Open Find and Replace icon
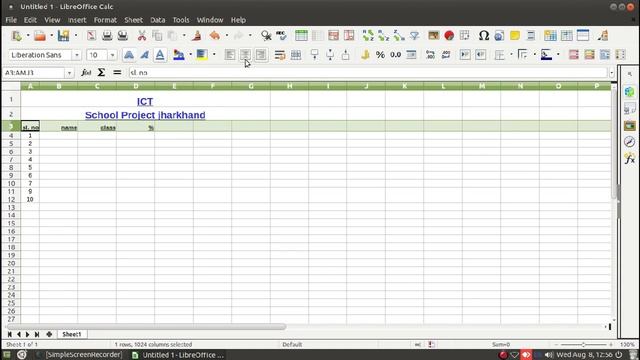This screenshot has width=640, height=360. pyautogui.click(x=266, y=36)
